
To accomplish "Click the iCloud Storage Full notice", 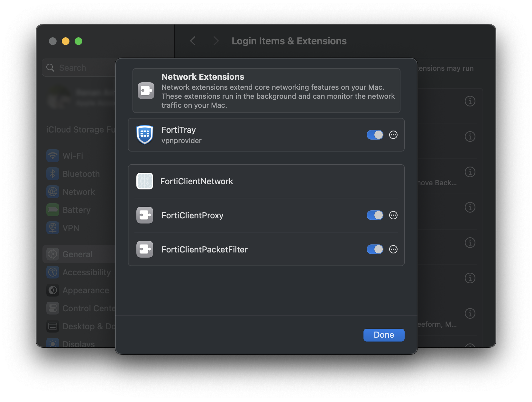I will [x=80, y=130].
